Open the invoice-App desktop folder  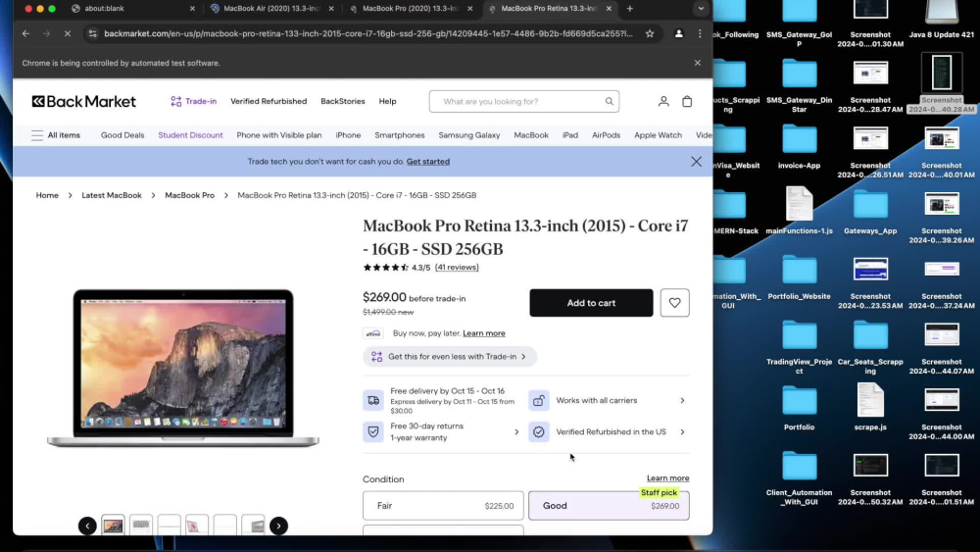[800, 146]
